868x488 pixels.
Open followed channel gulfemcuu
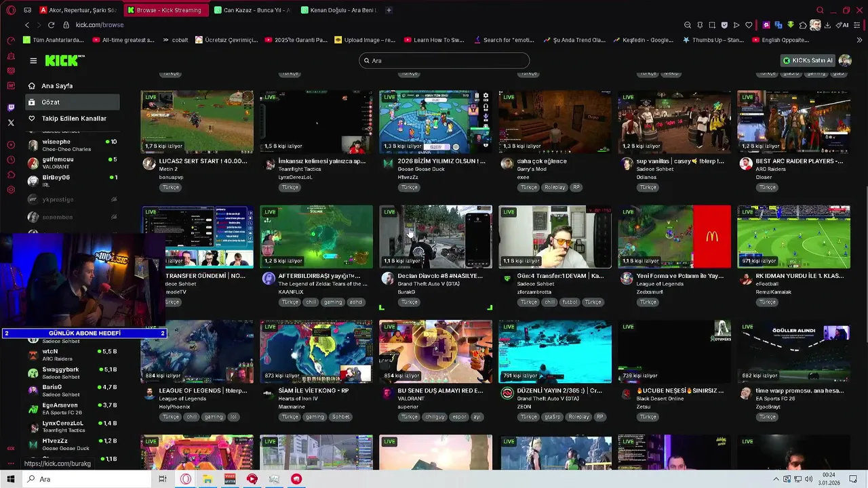pyautogui.click(x=72, y=163)
